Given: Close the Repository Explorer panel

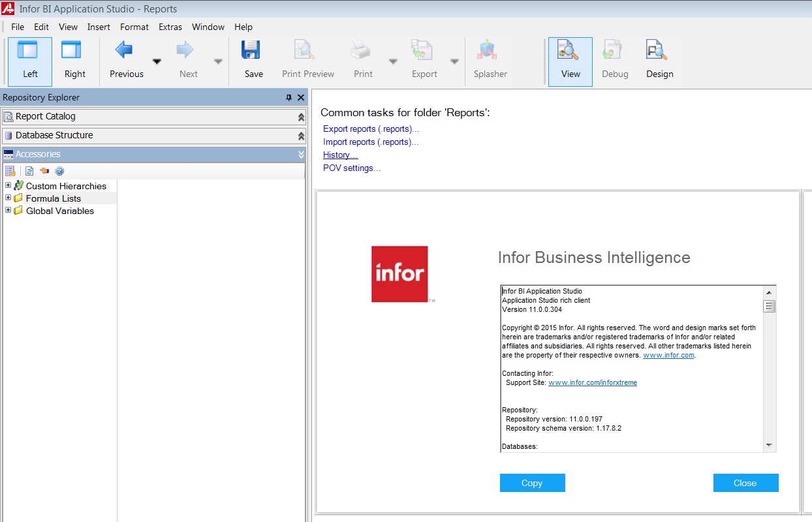Looking at the screenshot, I should click(x=301, y=97).
